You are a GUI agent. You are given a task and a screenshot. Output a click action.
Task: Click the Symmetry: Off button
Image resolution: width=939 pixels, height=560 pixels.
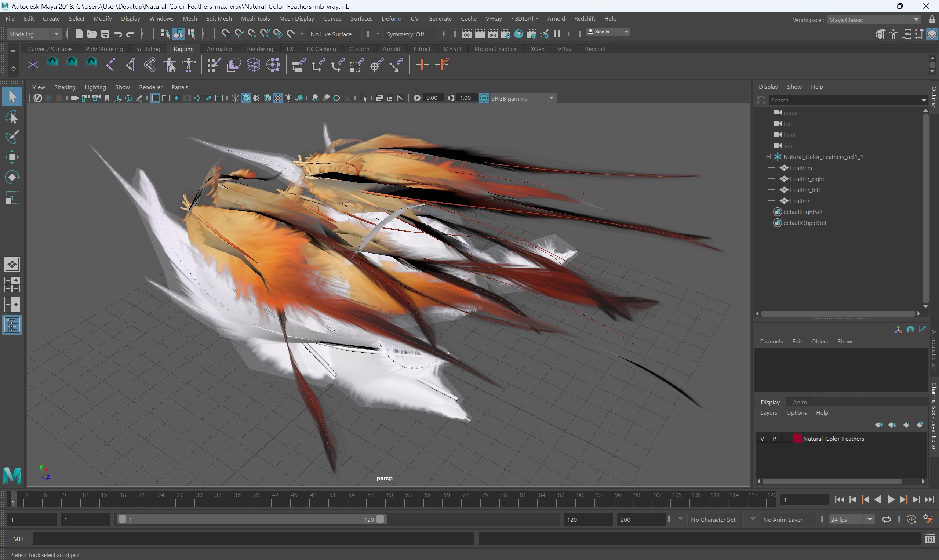click(x=410, y=34)
